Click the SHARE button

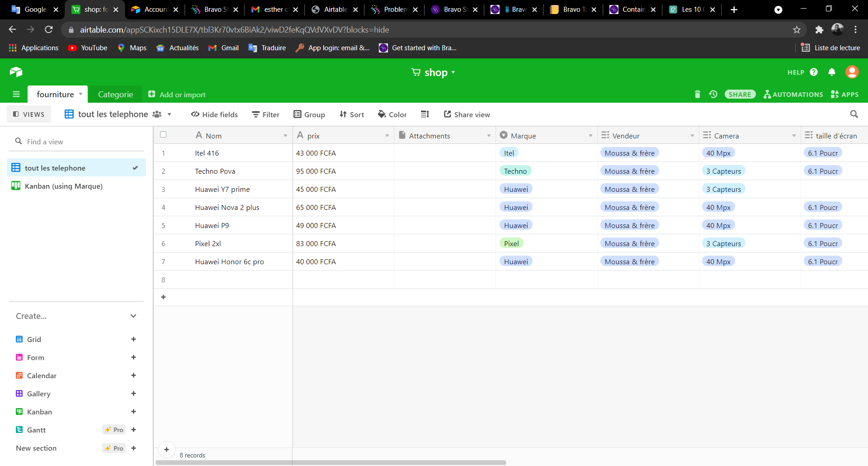pyautogui.click(x=740, y=94)
